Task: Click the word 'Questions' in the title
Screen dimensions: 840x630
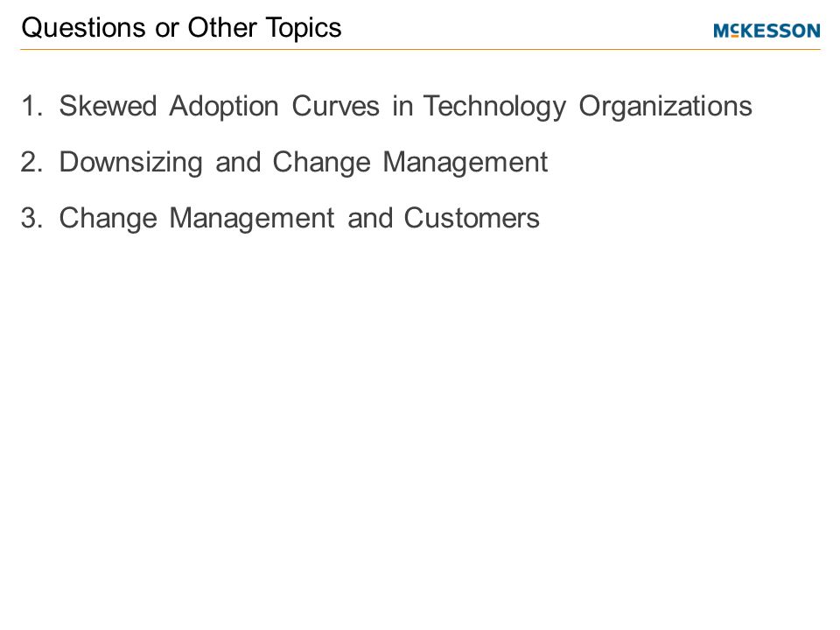Action: point(83,27)
